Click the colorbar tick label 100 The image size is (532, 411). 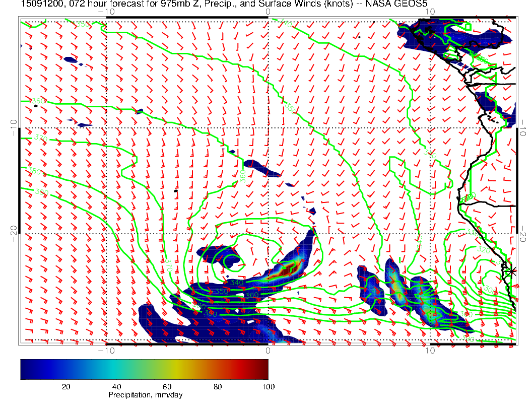tap(268, 386)
